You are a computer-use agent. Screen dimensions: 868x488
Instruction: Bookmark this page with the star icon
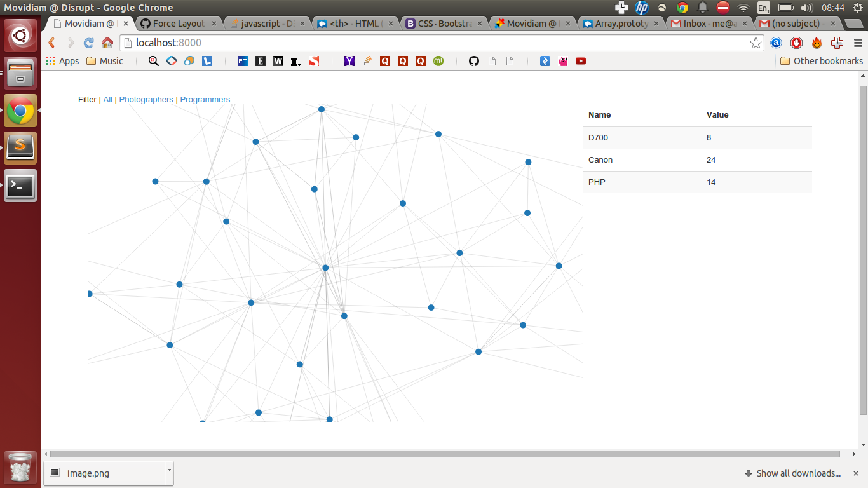click(x=756, y=43)
